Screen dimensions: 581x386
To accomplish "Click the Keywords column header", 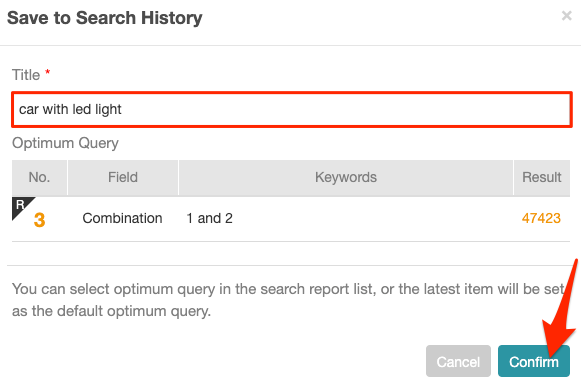I will point(346,177).
